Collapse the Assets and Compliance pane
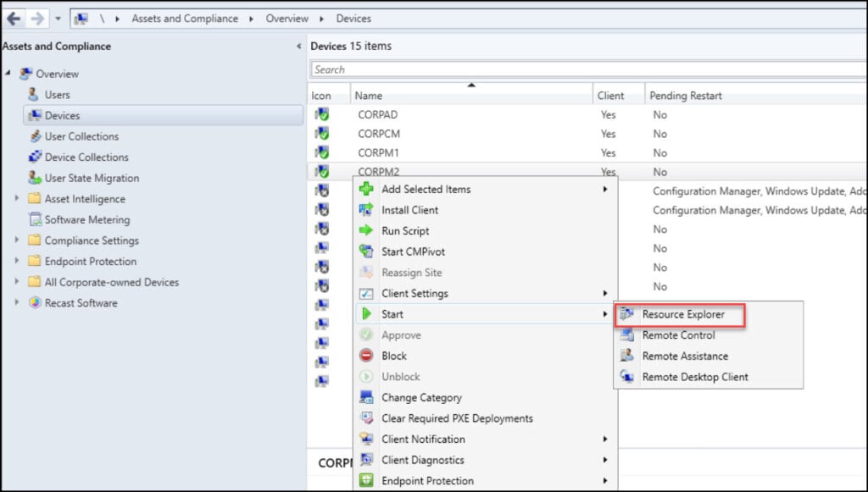The height and width of the screenshot is (492, 868). coord(299,47)
